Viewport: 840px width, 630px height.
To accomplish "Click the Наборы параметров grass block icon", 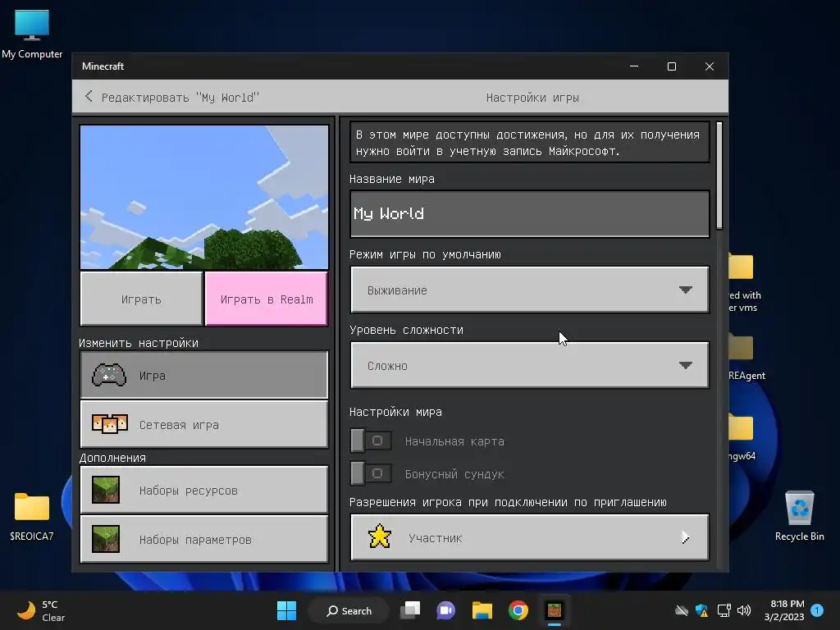I will pos(106,539).
